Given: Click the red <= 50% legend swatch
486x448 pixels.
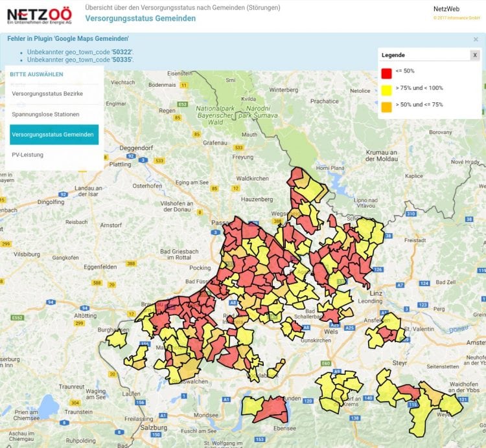Looking at the screenshot, I should tap(386, 73).
